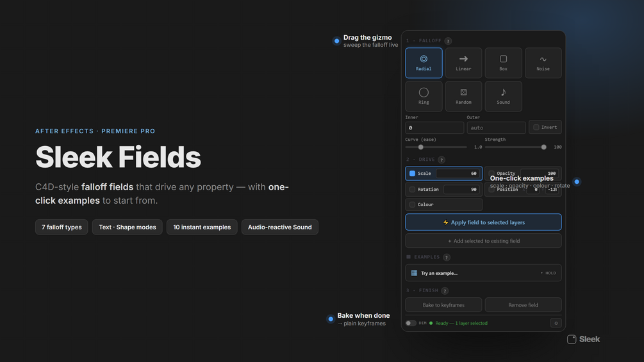Enable the Opacity drive checkbox
The image size is (644, 362).
click(491, 174)
